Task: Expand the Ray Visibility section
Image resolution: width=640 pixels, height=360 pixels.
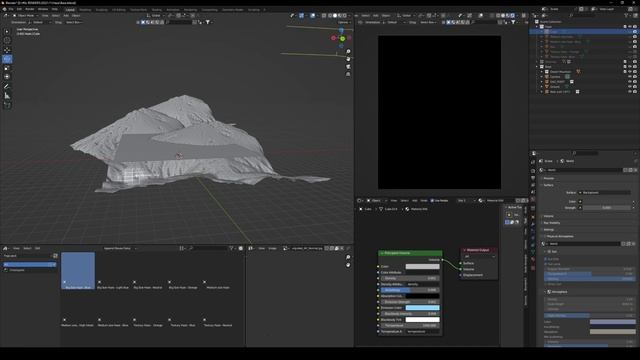Action: coord(551,223)
